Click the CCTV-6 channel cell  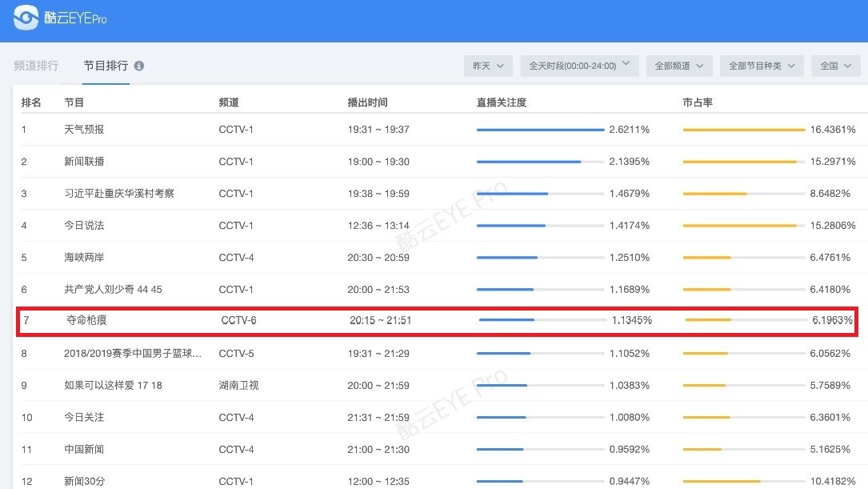click(x=238, y=320)
